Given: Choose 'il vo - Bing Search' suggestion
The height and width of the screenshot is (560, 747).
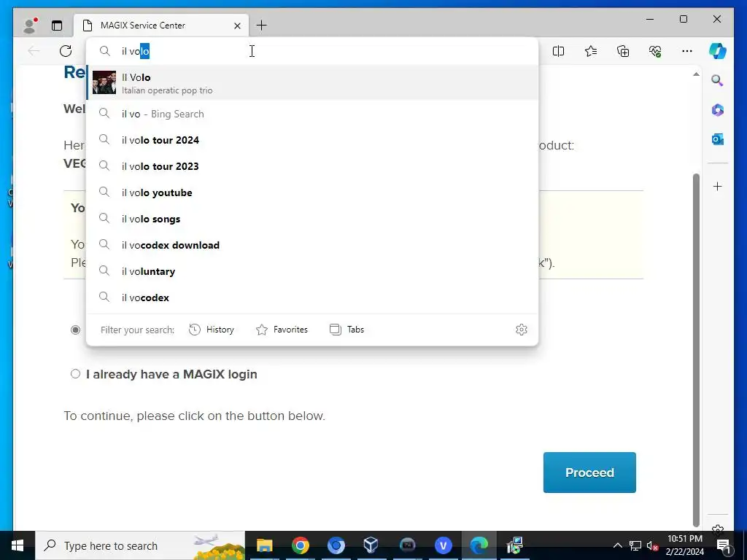Looking at the screenshot, I should coord(312,114).
